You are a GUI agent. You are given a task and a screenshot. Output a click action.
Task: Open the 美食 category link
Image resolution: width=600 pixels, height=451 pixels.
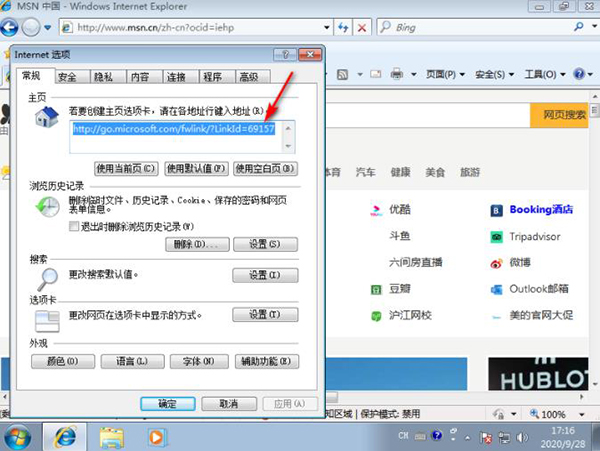click(435, 172)
